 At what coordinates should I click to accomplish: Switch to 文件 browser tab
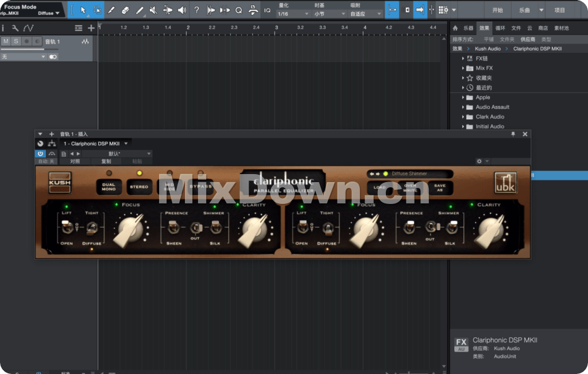point(516,28)
